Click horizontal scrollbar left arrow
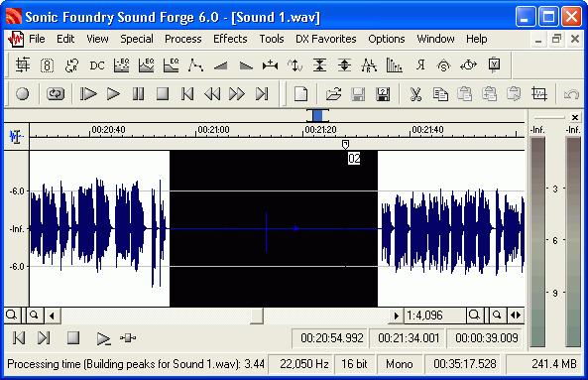 click(x=53, y=316)
